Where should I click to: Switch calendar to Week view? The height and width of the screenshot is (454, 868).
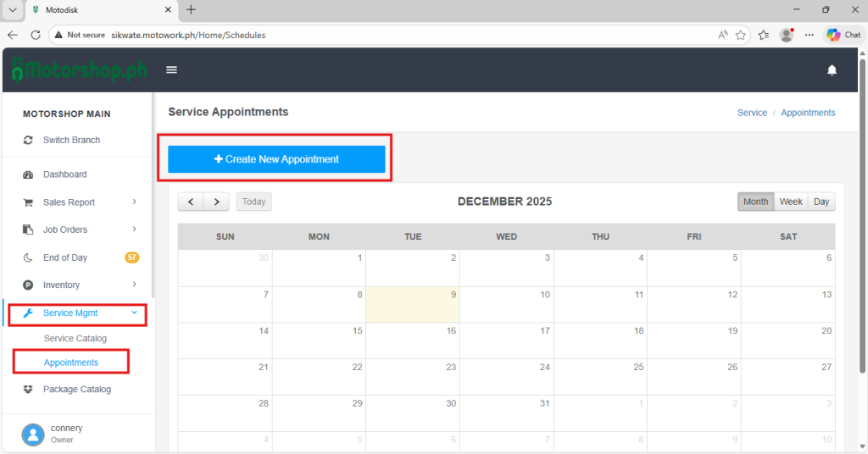(791, 202)
